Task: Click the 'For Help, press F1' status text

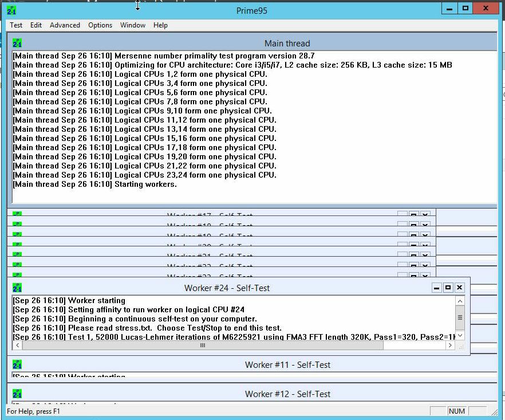Action: click(x=33, y=411)
